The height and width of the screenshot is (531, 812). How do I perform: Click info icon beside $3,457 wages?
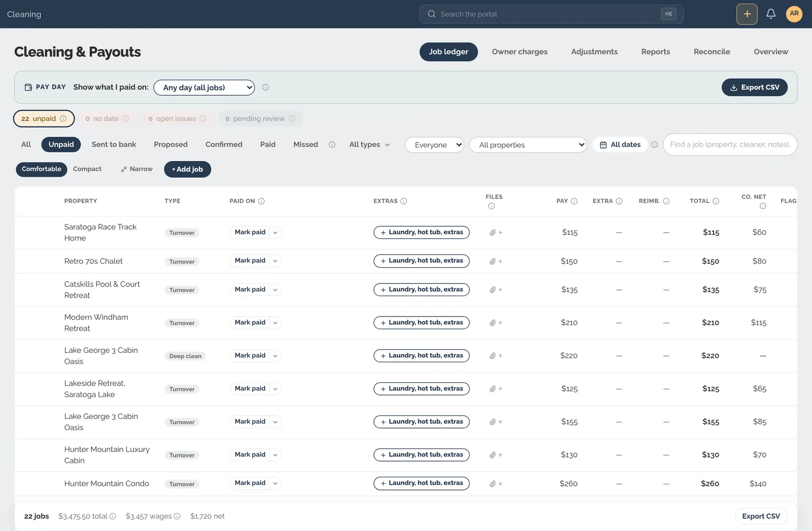[177, 516]
